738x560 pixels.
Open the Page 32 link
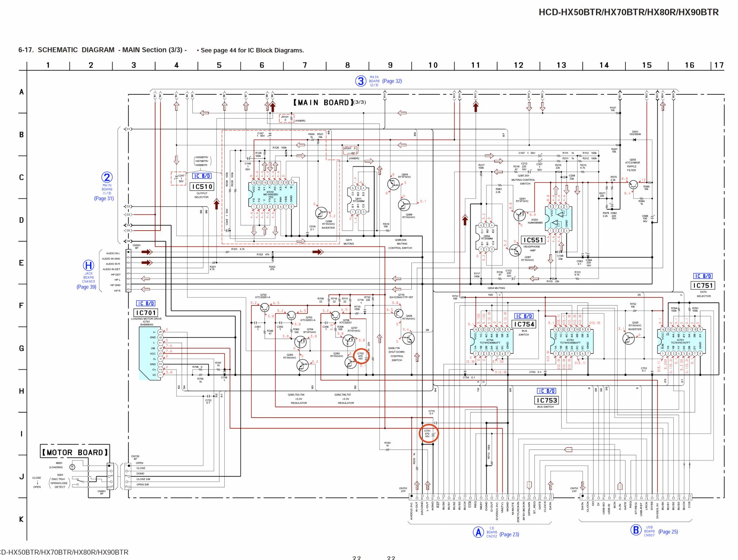point(392,81)
